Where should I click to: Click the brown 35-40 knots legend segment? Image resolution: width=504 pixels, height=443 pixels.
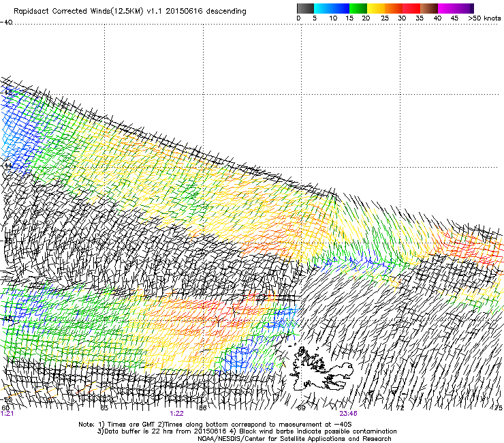point(429,8)
